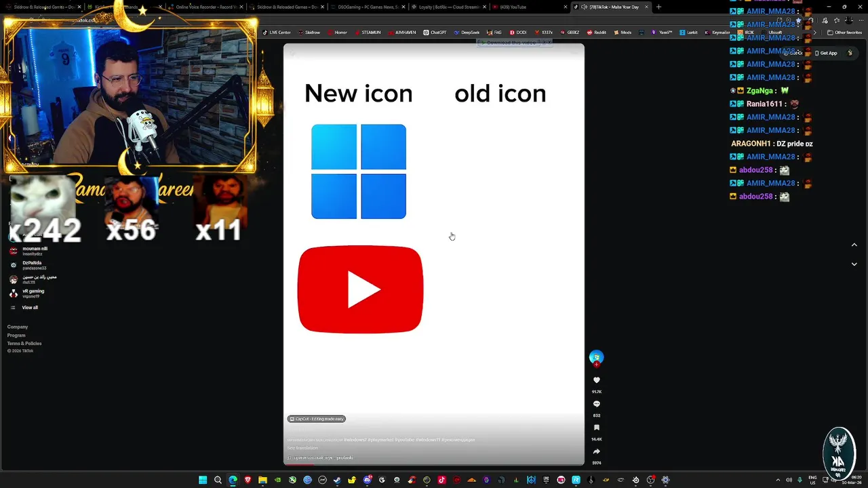Go to the next video with the down chevron
The image size is (868, 488).
(854, 264)
